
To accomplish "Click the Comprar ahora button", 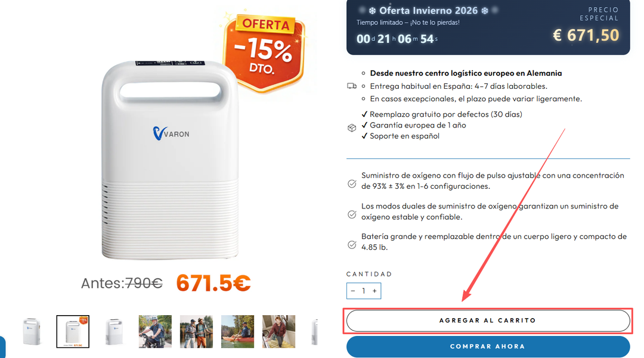I will (488, 347).
